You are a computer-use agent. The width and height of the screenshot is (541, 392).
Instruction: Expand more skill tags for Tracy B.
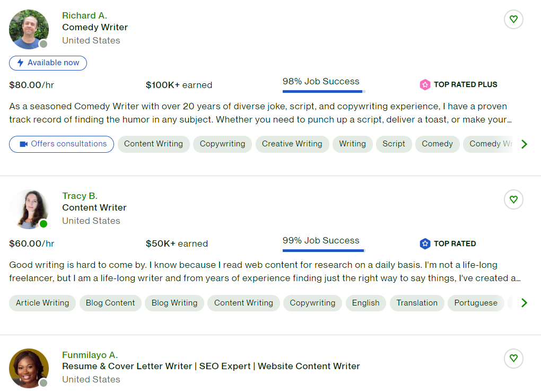(524, 303)
